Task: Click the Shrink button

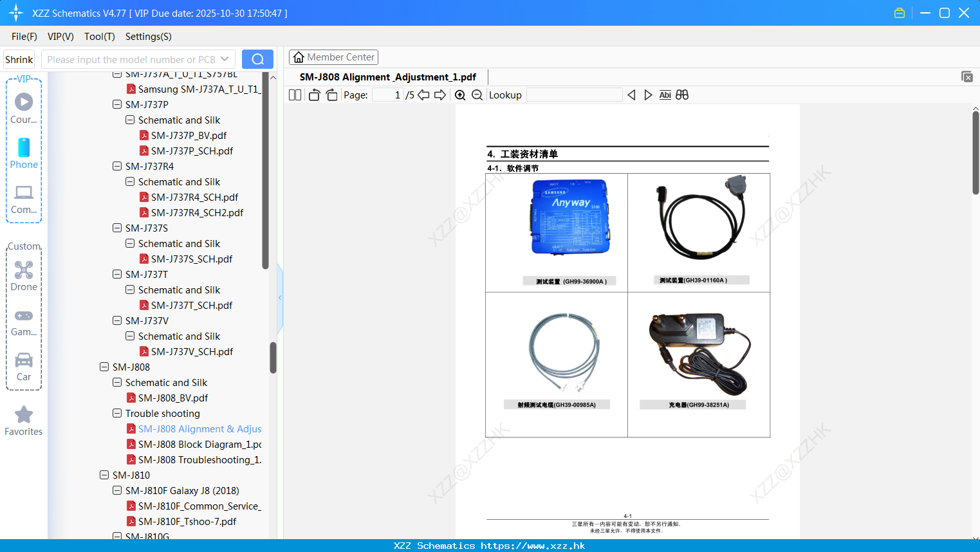Action: [x=19, y=59]
